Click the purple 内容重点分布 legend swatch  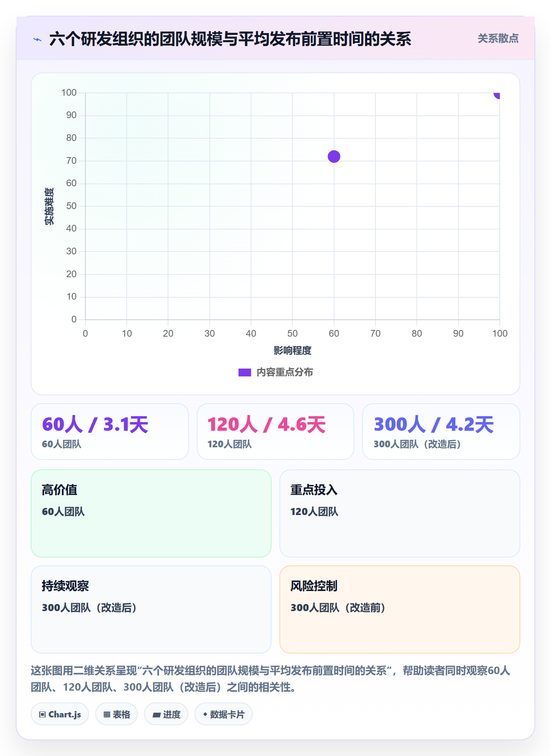[244, 372]
